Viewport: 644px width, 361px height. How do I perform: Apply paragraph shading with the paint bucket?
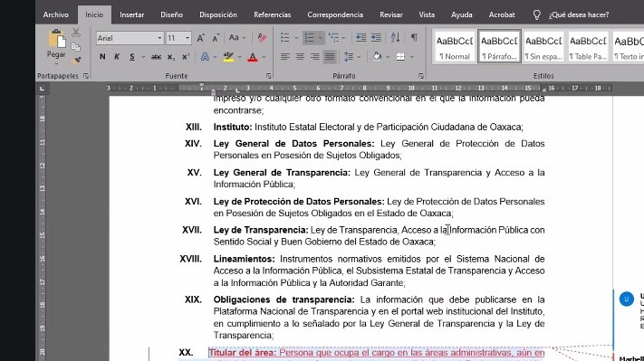click(x=377, y=57)
